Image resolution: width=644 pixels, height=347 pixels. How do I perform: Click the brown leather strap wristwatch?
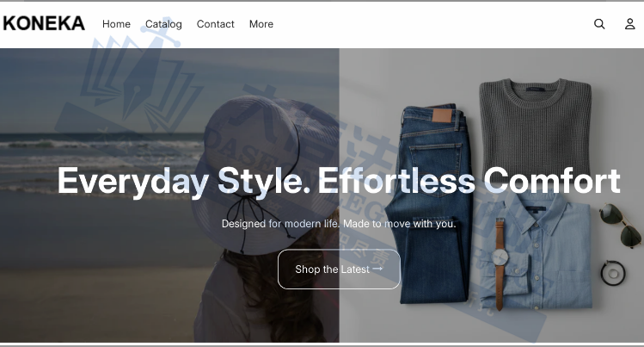[x=500, y=258]
